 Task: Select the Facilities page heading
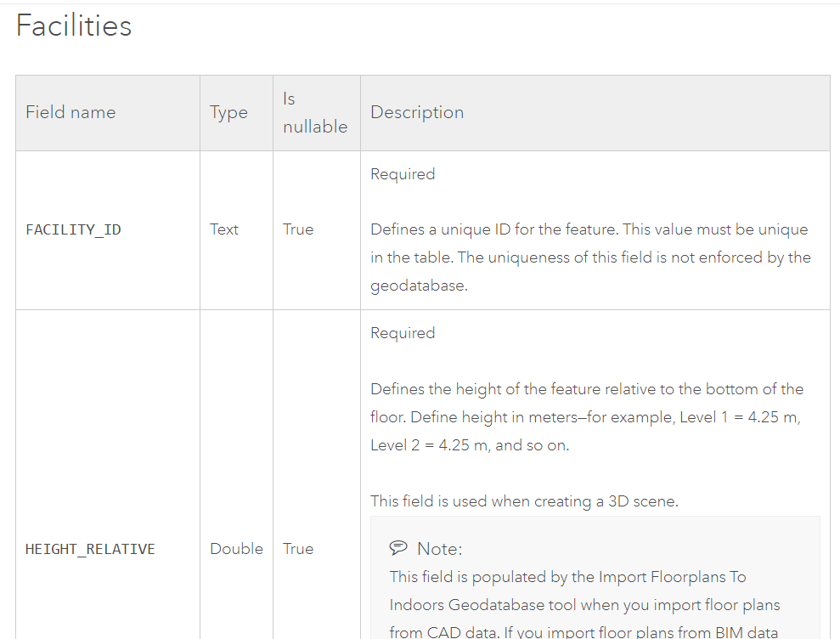click(73, 25)
